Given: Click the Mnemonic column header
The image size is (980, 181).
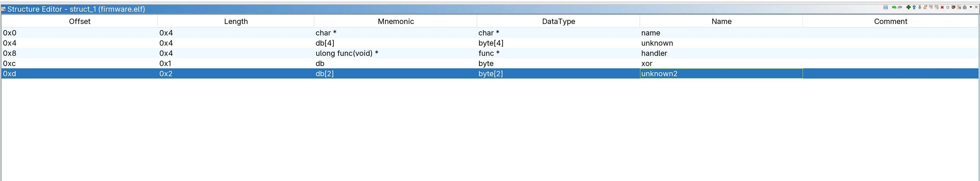Looking at the screenshot, I should 396,21.
